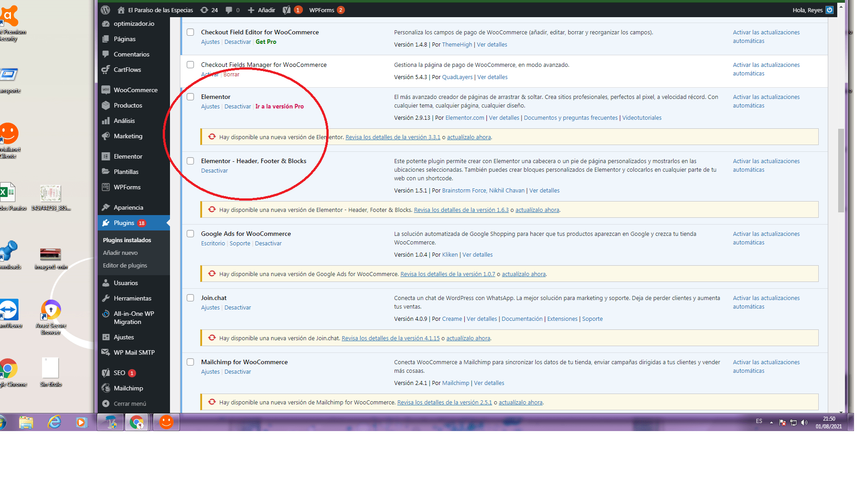Click Desactivar under Elementor plugin
Screen dimensions: 868x488
pos(237,106)
